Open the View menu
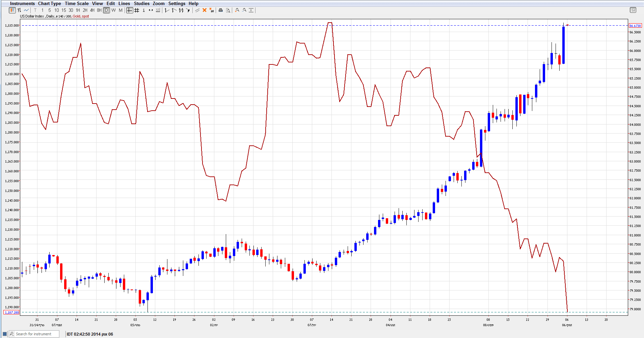 (x=98, y=3)
